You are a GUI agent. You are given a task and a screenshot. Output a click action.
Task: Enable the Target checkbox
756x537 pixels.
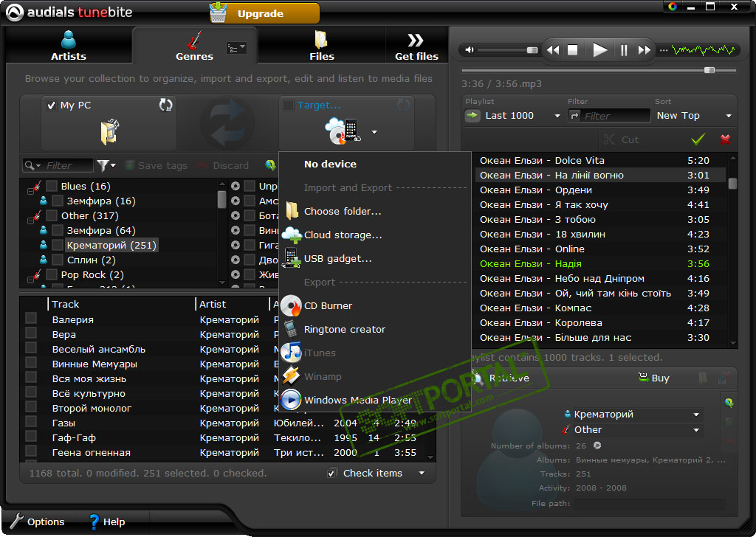pos(289,105)
